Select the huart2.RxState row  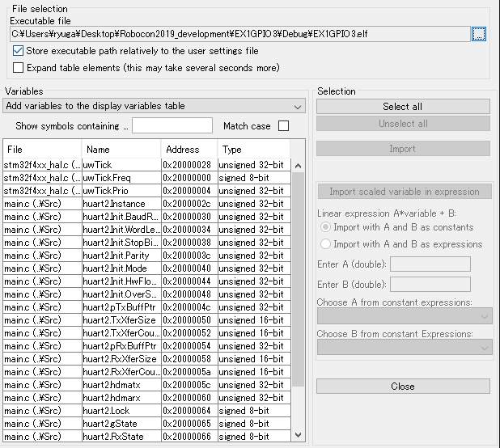coord(147,436)
